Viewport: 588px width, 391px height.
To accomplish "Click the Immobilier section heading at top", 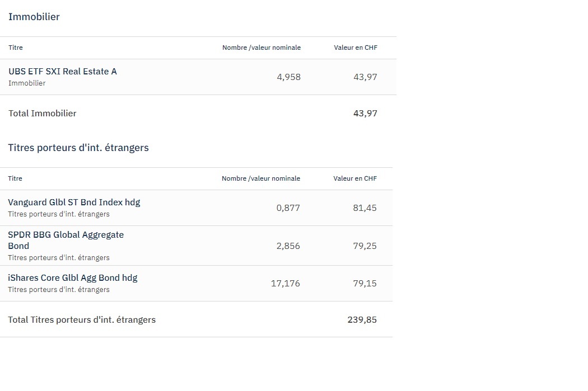I will click(x=34, y=17).
